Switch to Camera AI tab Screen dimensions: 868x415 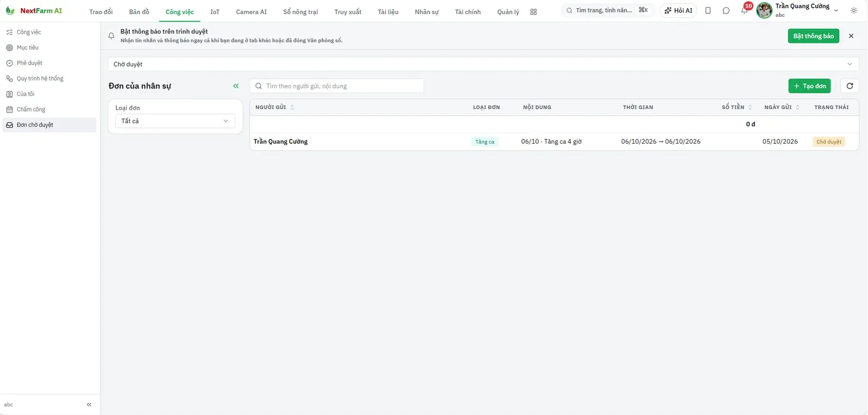tap(251, 12)
